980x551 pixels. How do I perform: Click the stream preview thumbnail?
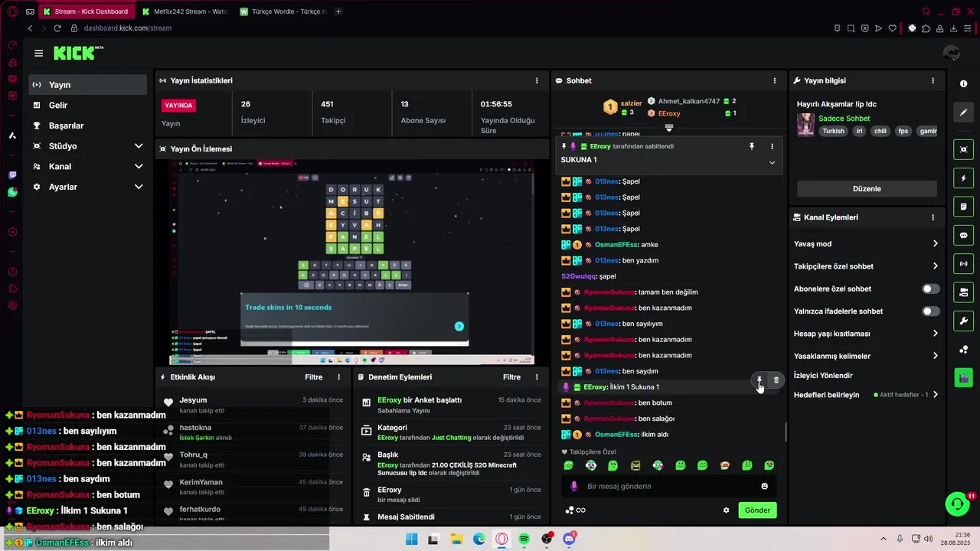(351, 262)
